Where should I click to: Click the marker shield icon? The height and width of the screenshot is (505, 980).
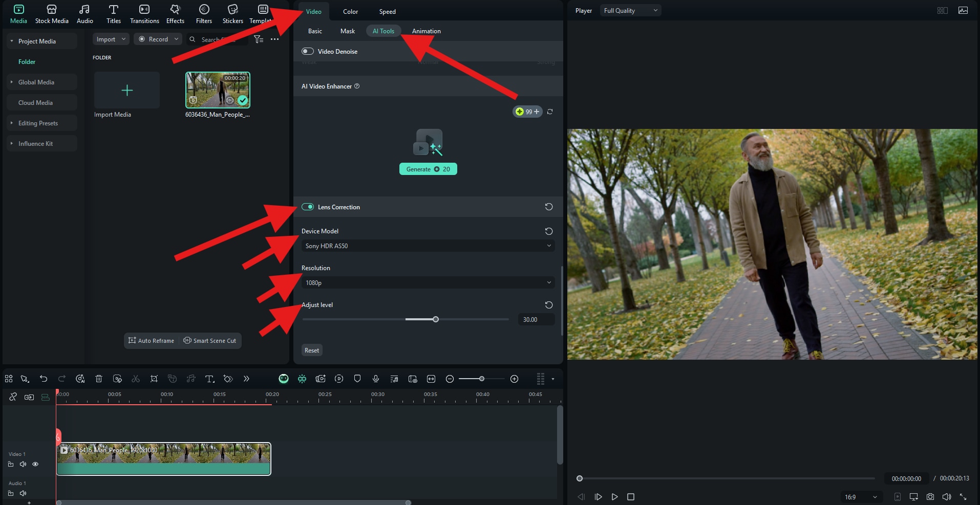point(357,379)
